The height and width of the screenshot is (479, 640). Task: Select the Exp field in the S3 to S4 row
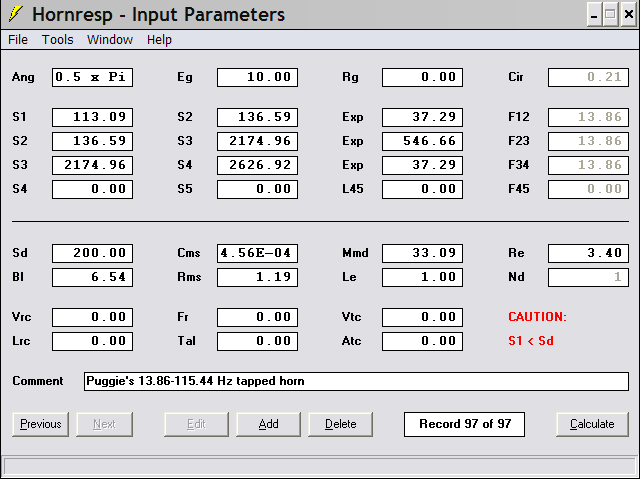pos(422,165)
